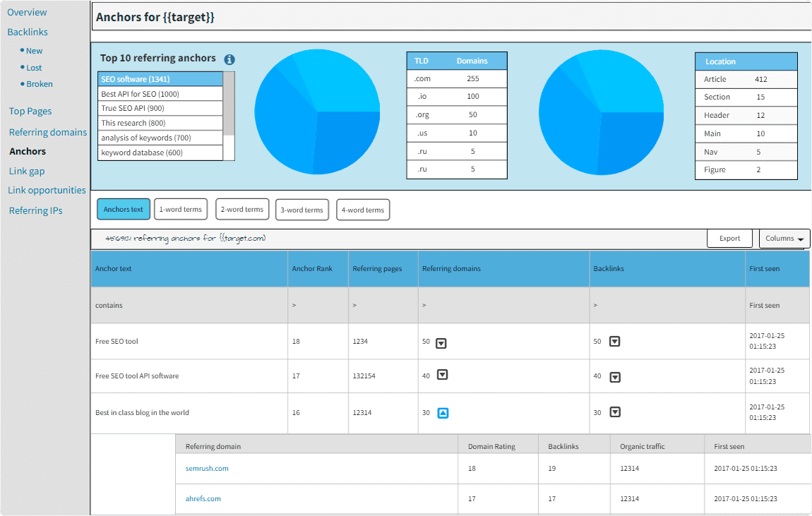The width and height of the screenshot is (812, 516).
Task: Navigate to Link opportunities in the sidebar
Action: pyautogui.click(x=47, y=190)
